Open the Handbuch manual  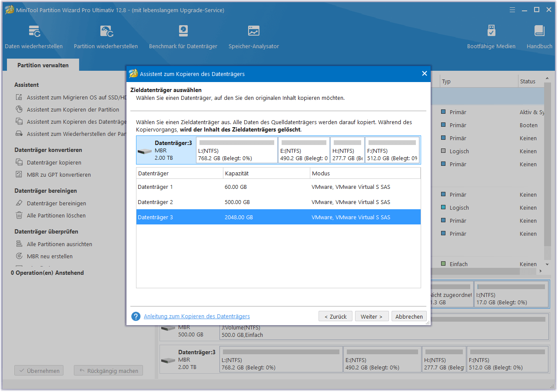pos(539,37)
